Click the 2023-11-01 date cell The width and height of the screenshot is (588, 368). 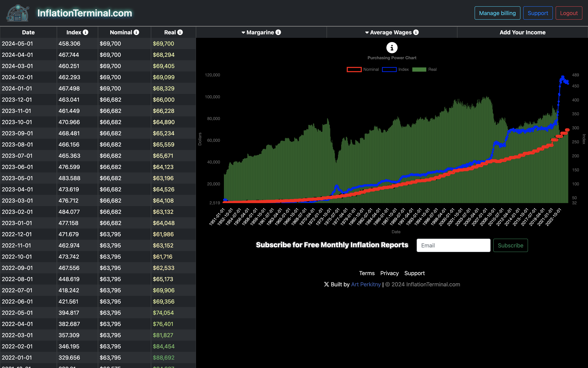(28, 111)
